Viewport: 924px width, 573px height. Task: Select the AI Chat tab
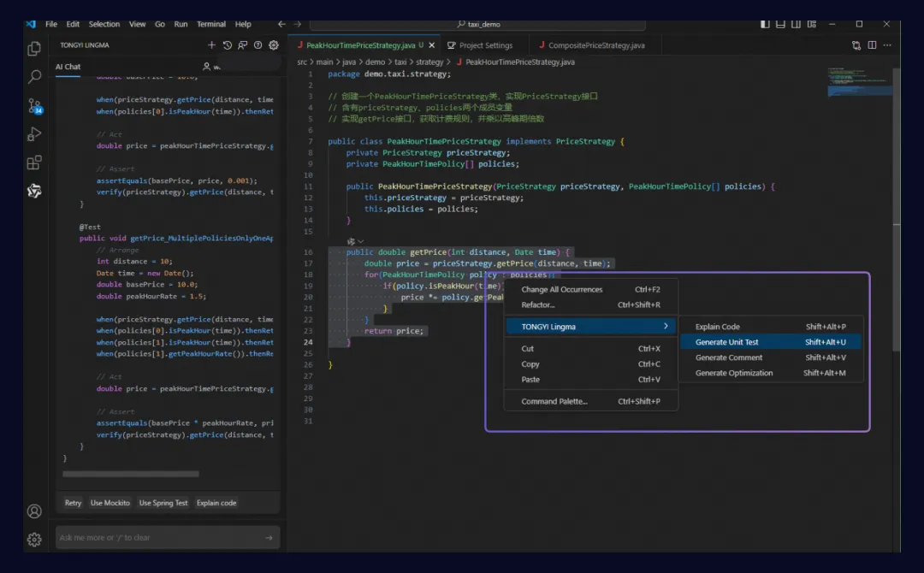pyautogui.click(x=68, y=67)
